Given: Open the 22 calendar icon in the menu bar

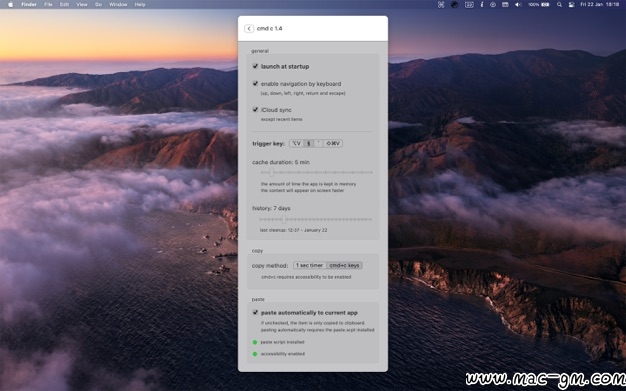Looking at the screenshot, I should tap(469, 4).
